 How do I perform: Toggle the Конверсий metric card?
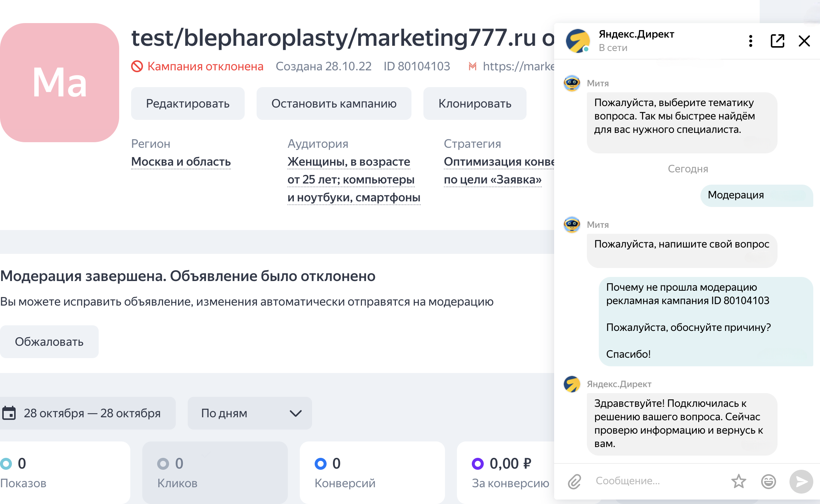click(x=372, y=472)
